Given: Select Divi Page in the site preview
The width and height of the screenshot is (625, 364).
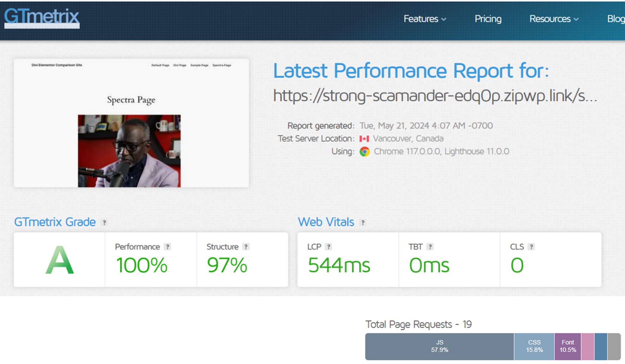Looking at the screenshot, I should pos(179,65).
